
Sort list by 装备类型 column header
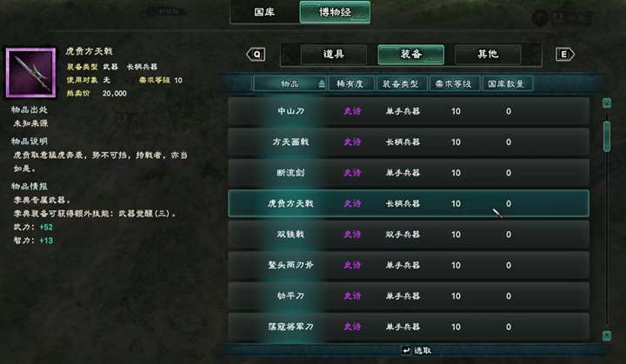(401, 83)
